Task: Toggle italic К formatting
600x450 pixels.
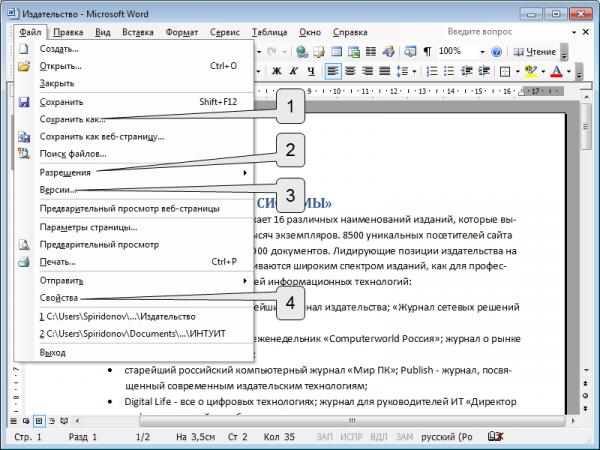Action: (294, 71)
